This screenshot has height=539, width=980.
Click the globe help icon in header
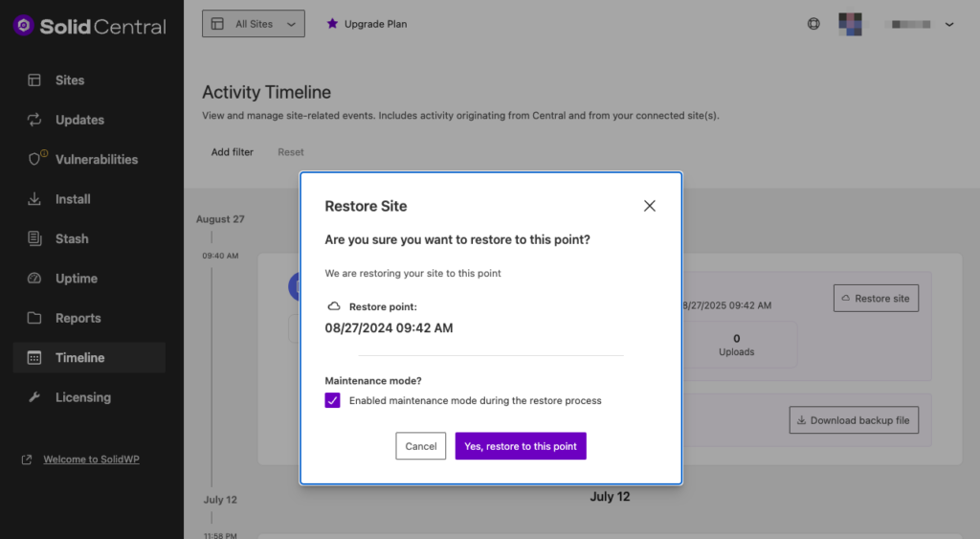coord(813,24)
